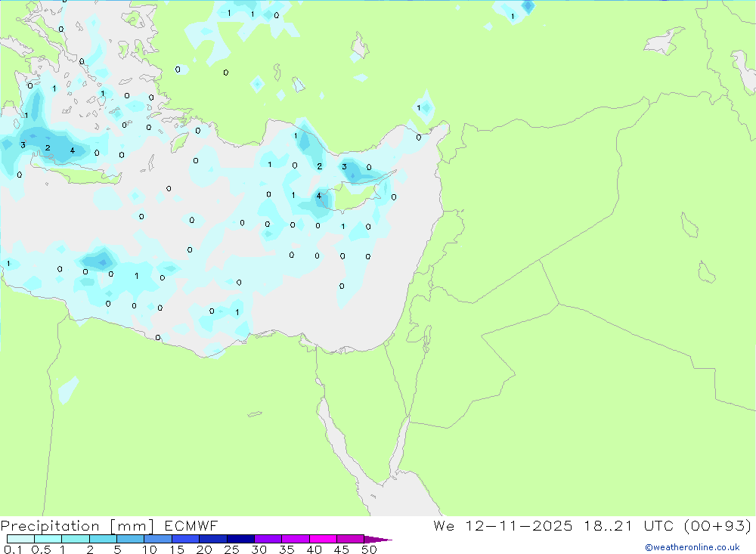
Task: Click the 0.5–1 mm legend color swatch
Action: coord(48,539)
